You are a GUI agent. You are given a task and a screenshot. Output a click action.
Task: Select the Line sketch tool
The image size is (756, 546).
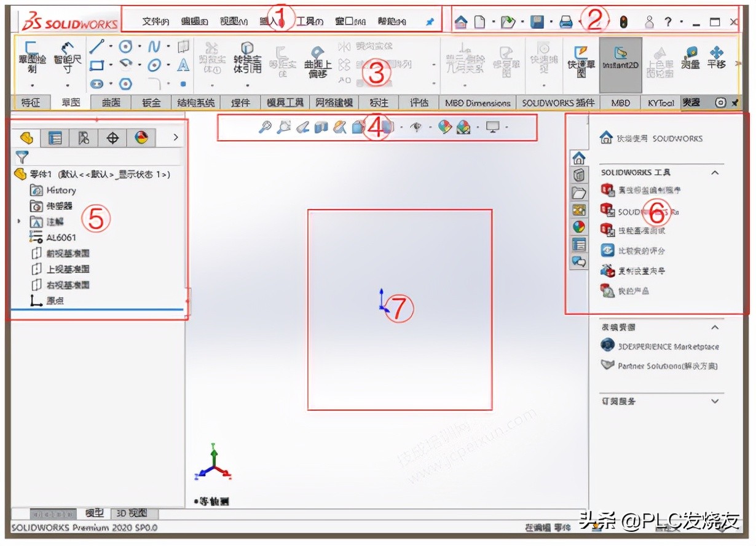coord(98,46)
